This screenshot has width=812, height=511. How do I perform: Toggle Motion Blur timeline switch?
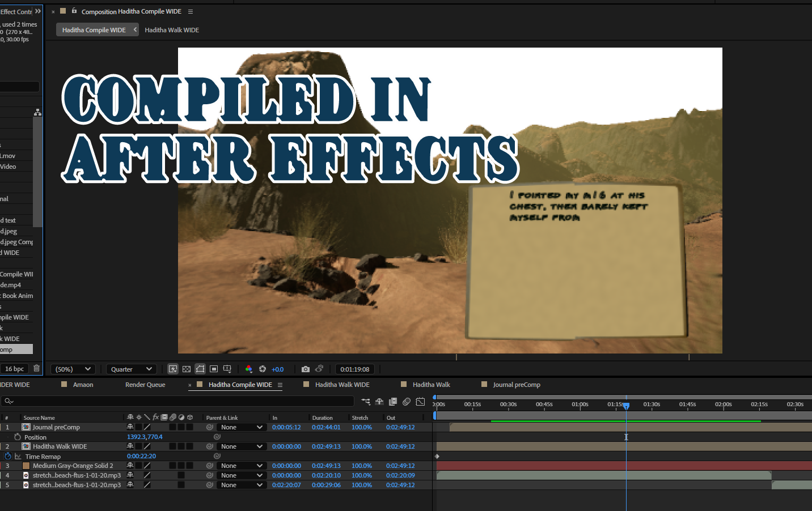[x=407, y=402]
